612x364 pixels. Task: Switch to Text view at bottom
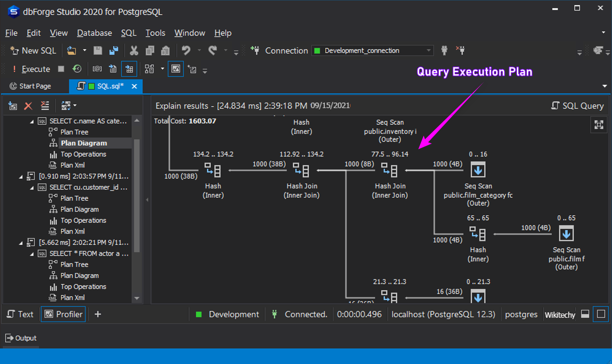[20, 314]
